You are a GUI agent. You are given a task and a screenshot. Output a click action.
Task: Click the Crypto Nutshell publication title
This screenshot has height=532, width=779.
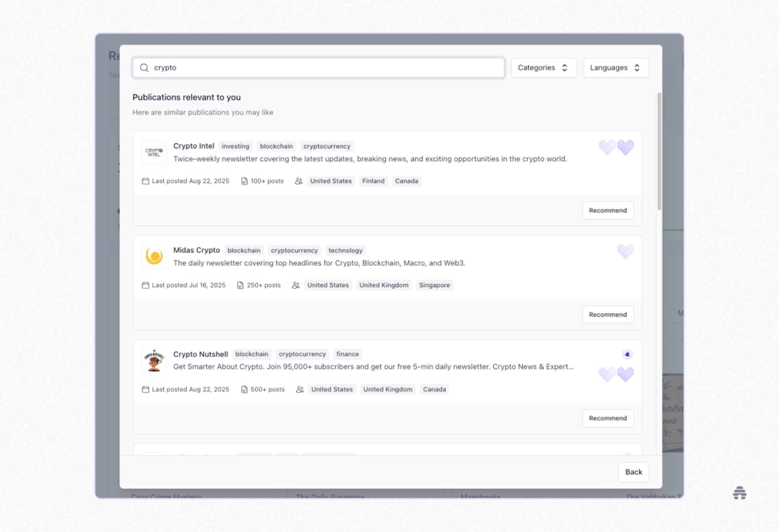point(200,354)
